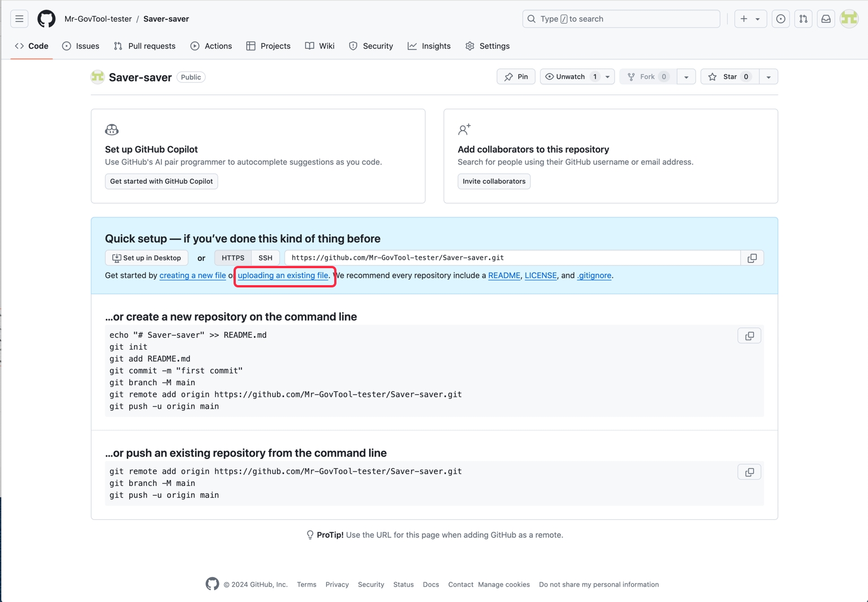Follow the uploading an existing file link
Image resolution: width=868 pixels, height=602 pixels.
(x=283, y=276)
